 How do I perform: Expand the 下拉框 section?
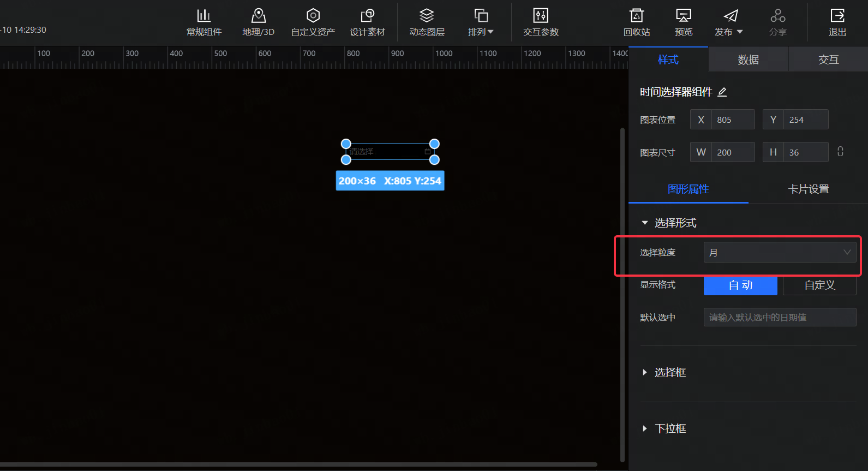click(x=670, y=428)
